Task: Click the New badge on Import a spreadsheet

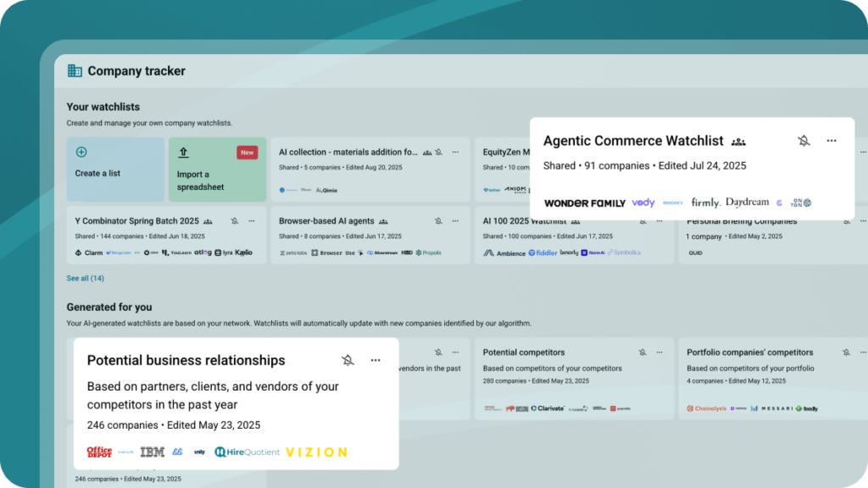Action: pyautogui.click(x=247, y=152)
